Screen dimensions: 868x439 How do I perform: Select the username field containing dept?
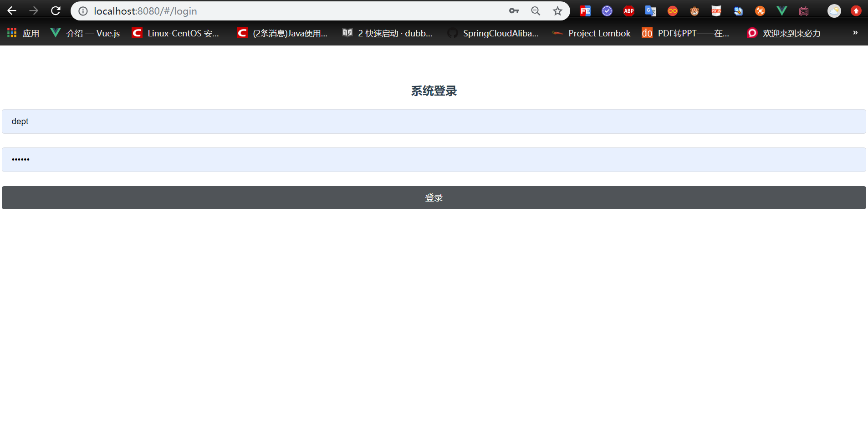click(x=433, y=121)
